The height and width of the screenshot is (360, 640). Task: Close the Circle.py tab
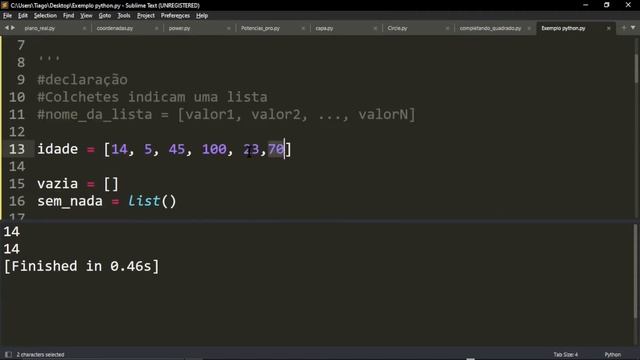(x=447, y=29)
